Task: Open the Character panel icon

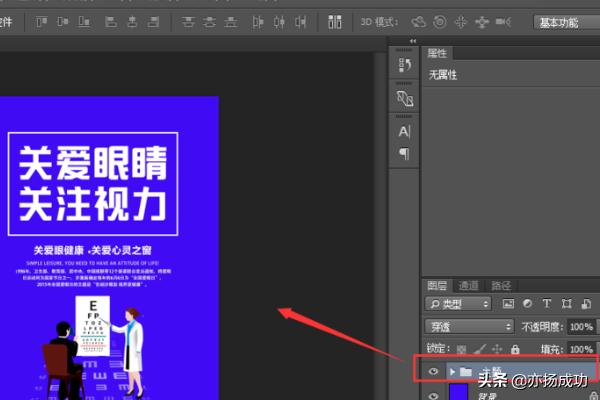Action: 404,131
